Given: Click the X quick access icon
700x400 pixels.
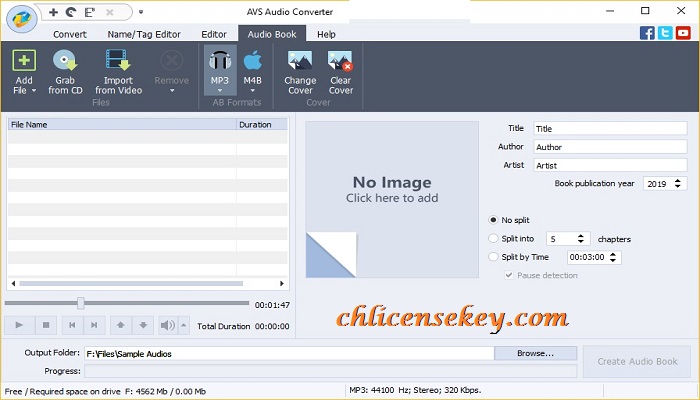Looking at the screenshot, I should 109,12.
